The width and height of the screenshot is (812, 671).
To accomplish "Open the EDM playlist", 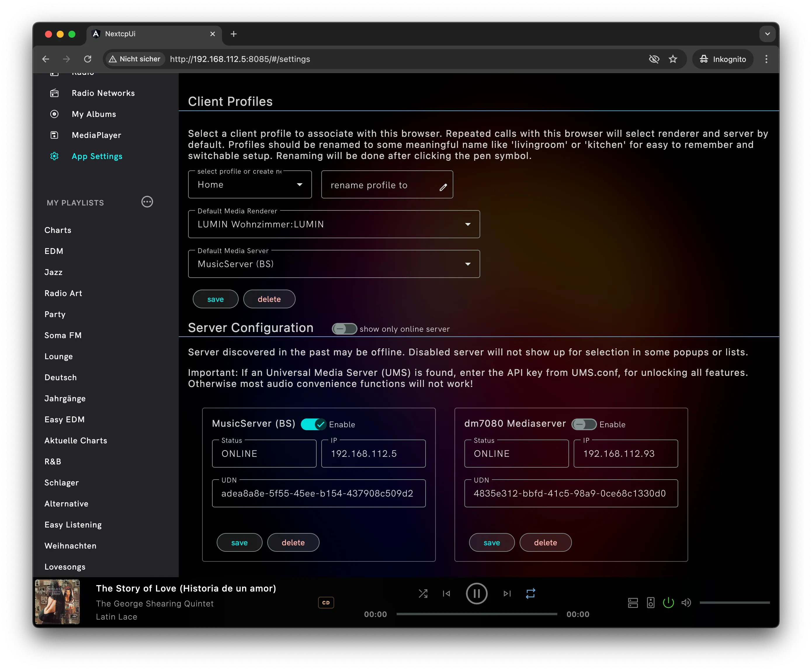I will point(54,251).
